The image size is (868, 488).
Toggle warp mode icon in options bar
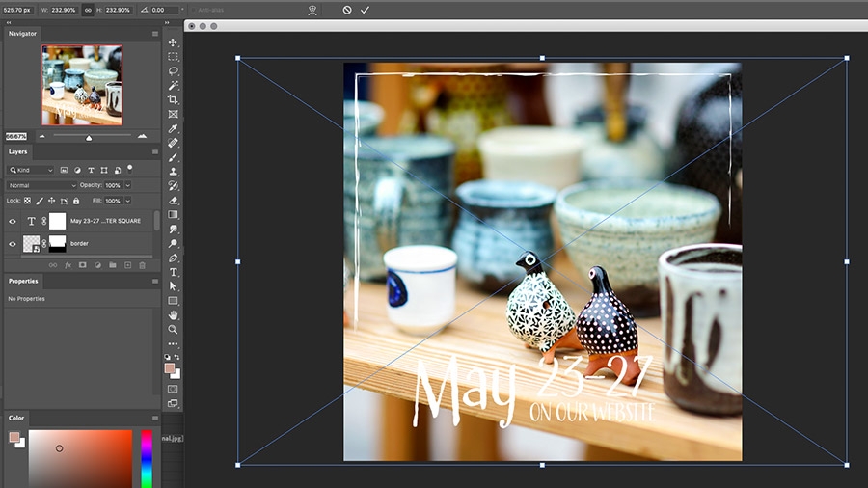312,10
